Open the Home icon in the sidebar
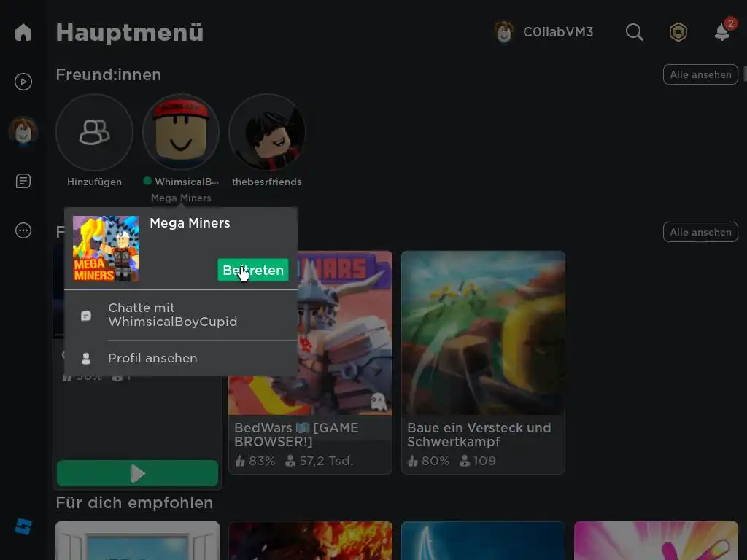 (23, 32)
